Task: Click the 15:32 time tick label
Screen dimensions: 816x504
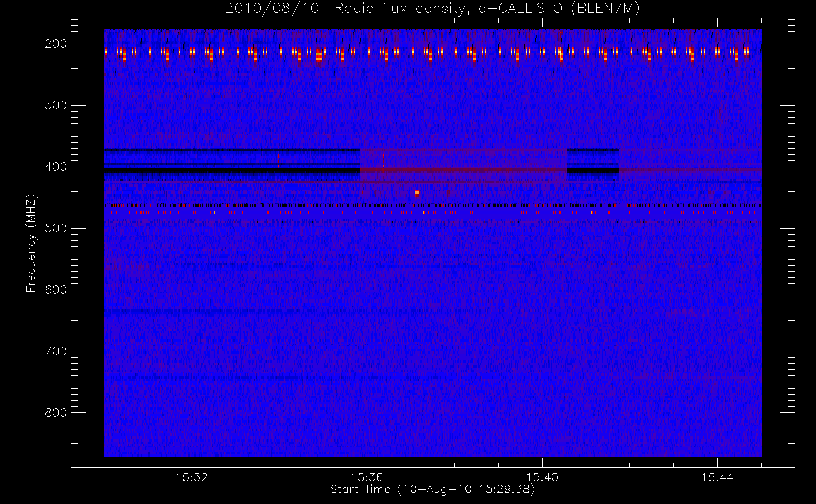Action: tap(192, 477)
